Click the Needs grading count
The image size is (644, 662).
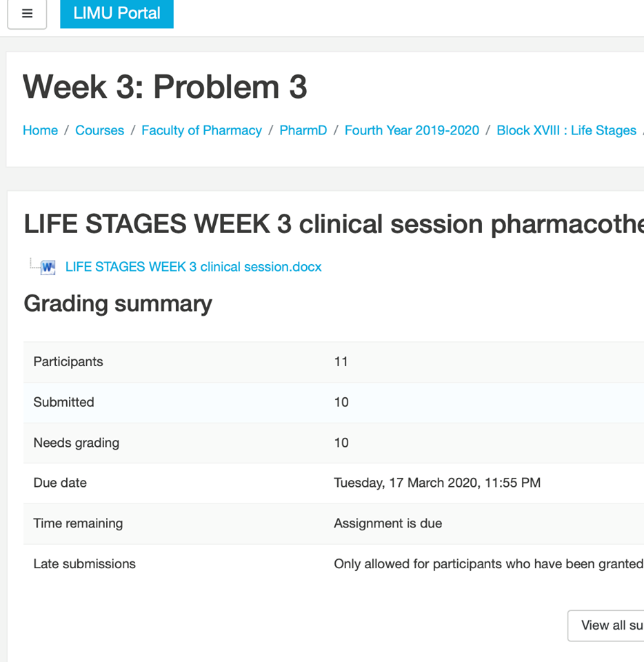(x=341, y=443)
